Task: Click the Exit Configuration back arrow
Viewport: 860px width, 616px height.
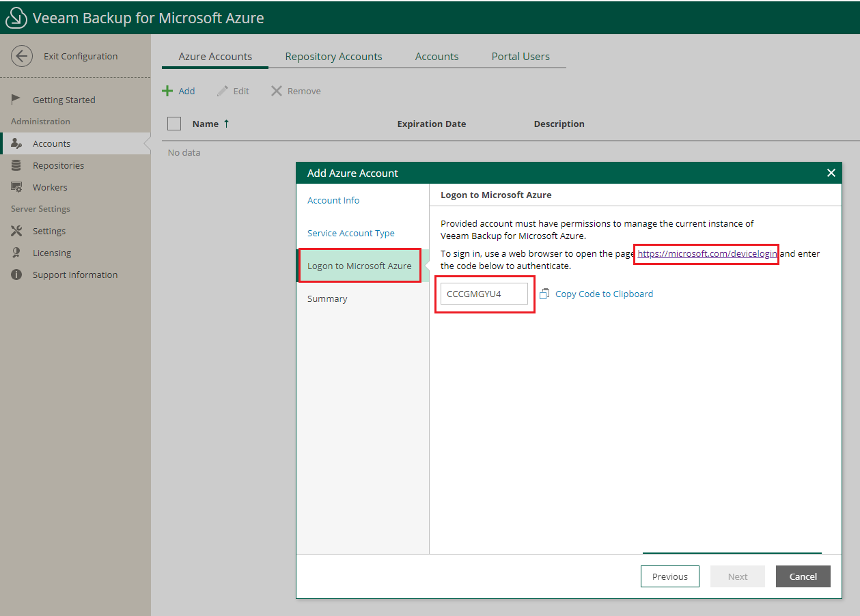Action: click(x=21, y=56)
